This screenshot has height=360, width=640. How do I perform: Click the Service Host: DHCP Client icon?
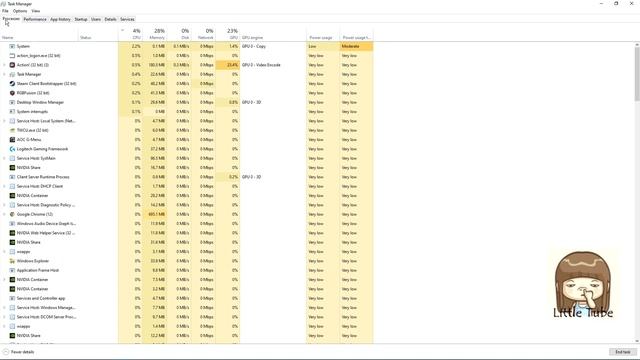pos(12,186)
